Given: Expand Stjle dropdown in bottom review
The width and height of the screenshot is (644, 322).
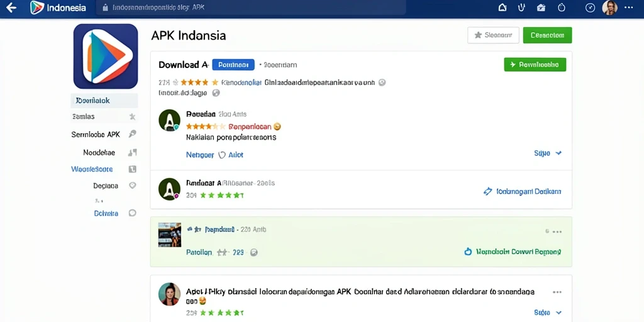Looking at the screenshot, I should point(548,312).
